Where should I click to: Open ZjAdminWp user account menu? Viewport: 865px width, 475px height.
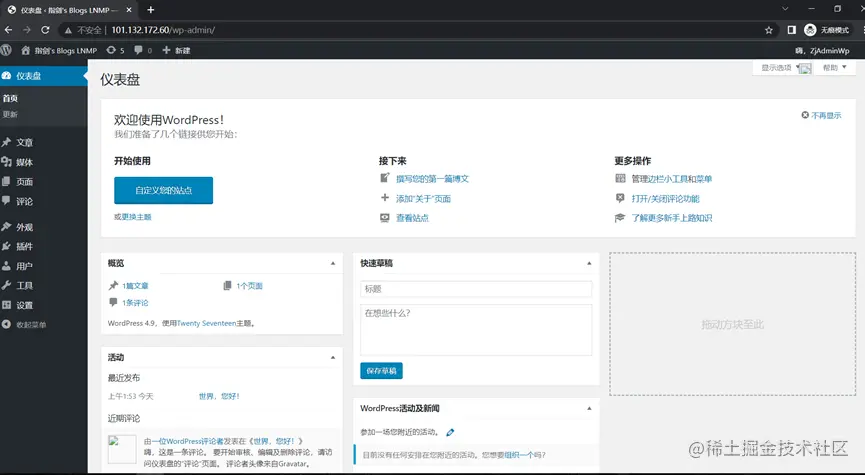click(x=822, y=51)
